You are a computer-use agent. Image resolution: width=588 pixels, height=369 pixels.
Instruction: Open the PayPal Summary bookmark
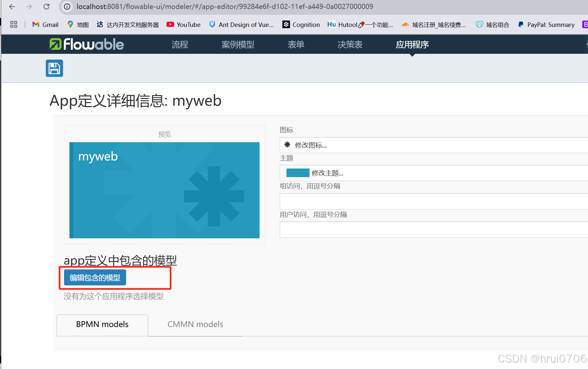point(545,24)
